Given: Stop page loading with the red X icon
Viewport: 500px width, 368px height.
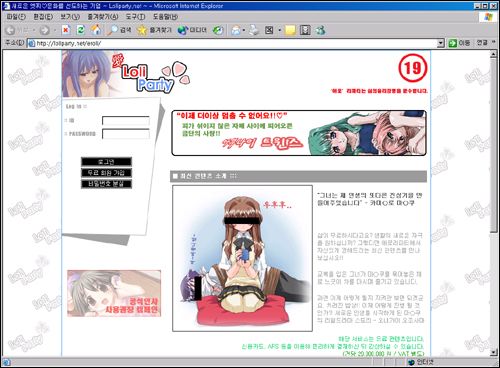Looking at the screenshot, I should pyautogui.click(x=66, y=30).
